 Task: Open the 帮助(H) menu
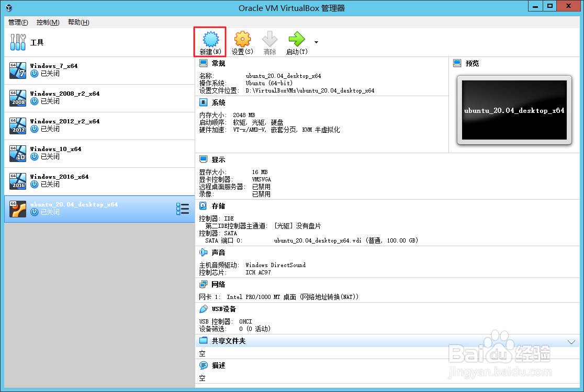(78, 22)
